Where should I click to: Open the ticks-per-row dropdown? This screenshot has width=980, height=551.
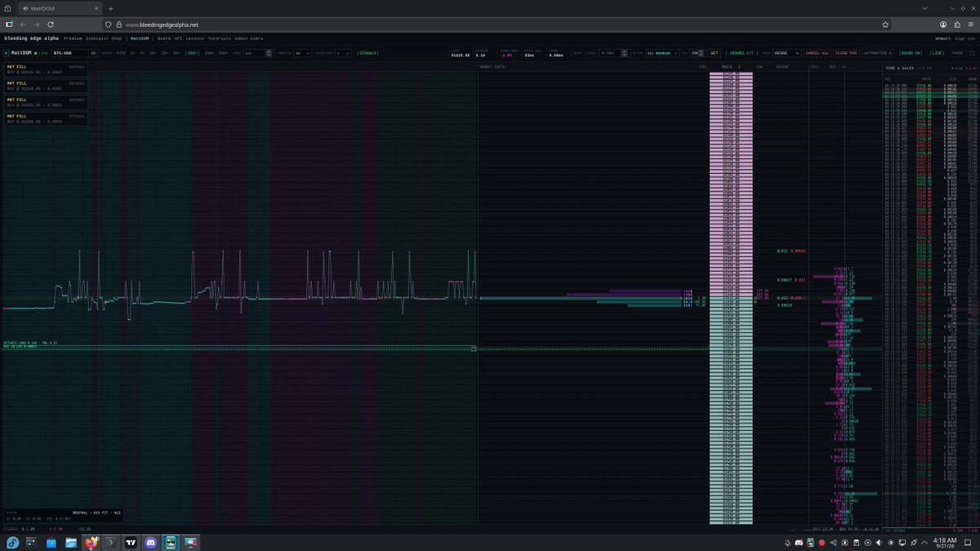click(343, 53)
